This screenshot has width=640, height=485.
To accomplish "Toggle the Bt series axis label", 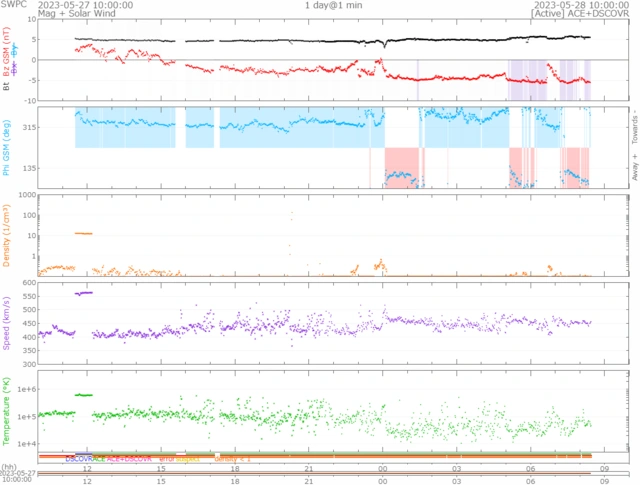I will (x=6, y=86).
